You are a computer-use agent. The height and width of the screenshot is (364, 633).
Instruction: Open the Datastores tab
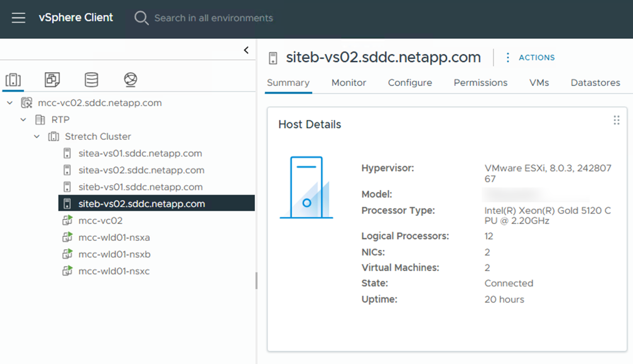pyautogui.click(x=595, y=83)
